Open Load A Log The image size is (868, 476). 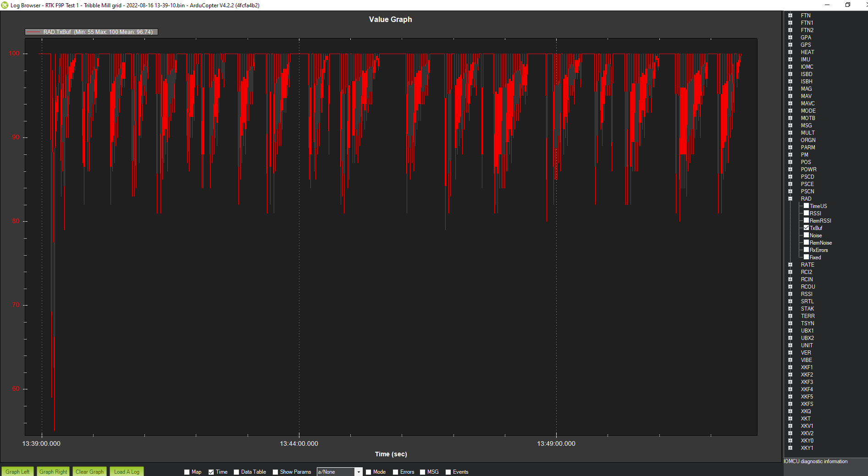[127, 471]
